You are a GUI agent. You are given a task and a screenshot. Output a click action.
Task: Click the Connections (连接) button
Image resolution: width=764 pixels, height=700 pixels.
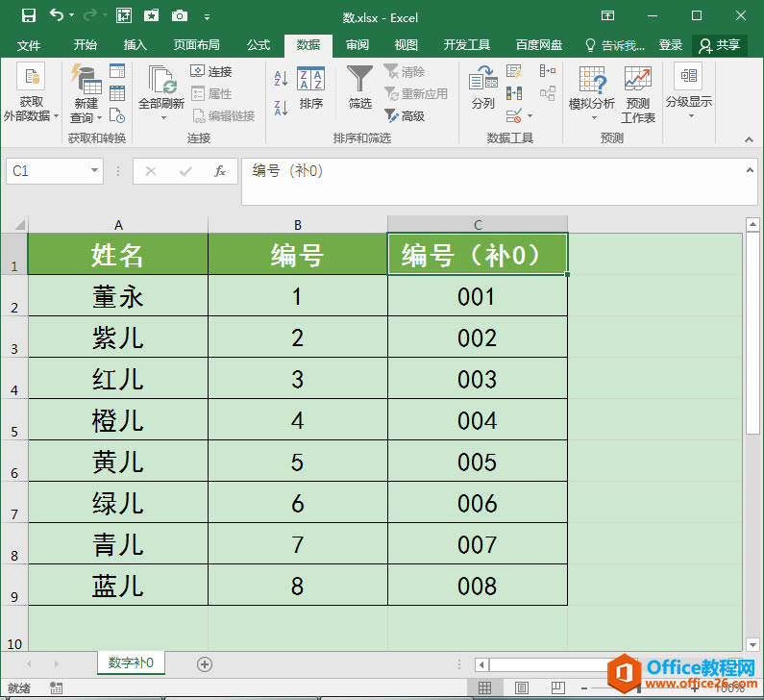click(x=211, y=72)
